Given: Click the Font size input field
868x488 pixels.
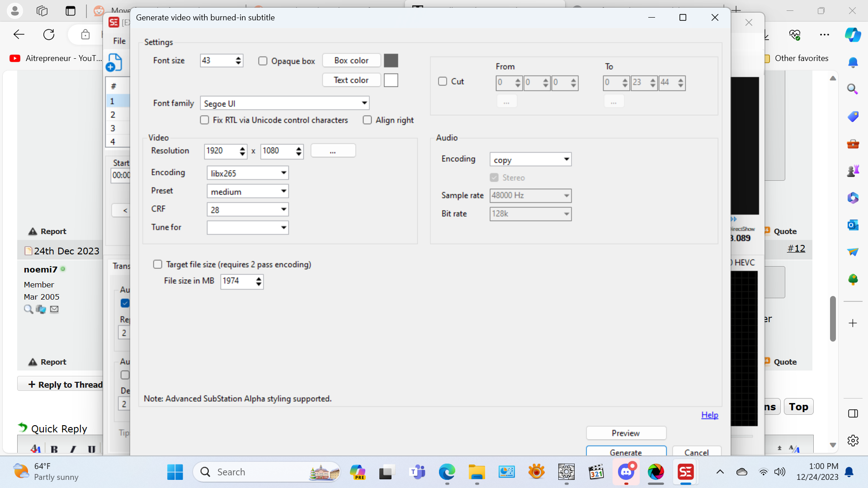Looking at the screenshot, I should pyautogui.click(x=217, y=61).
